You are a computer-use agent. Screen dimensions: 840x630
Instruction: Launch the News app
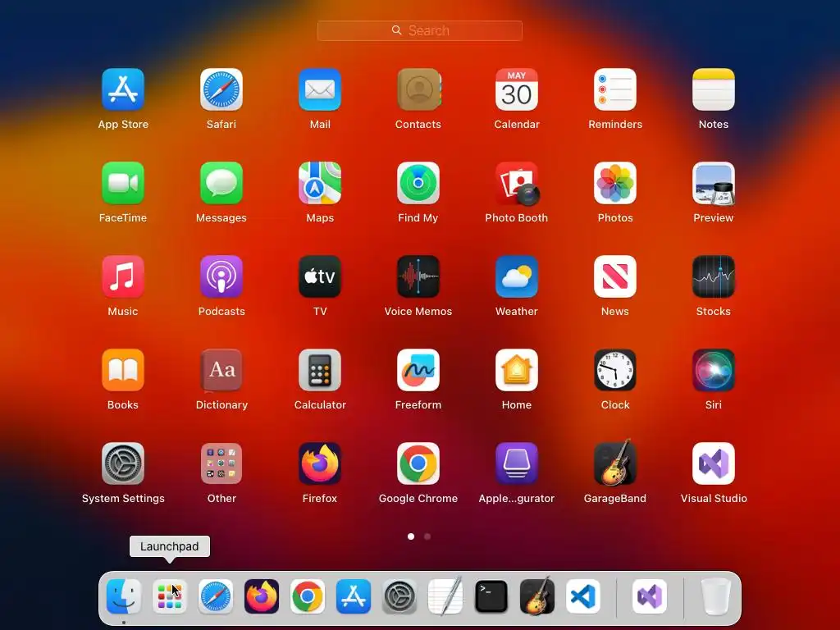pyautogui.click(x=615, y=276)
